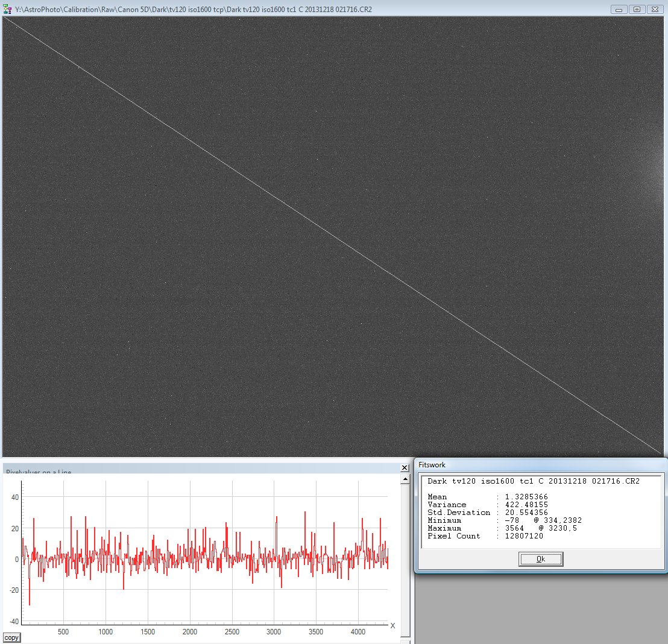Click the 4000 label on the graph X axis
The image size is (668, 644).
click(358, 632)
